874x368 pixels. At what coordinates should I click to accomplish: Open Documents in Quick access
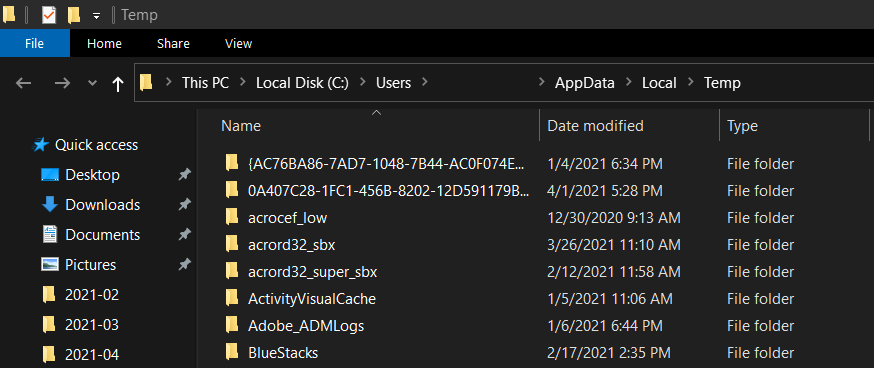point(103,235)
